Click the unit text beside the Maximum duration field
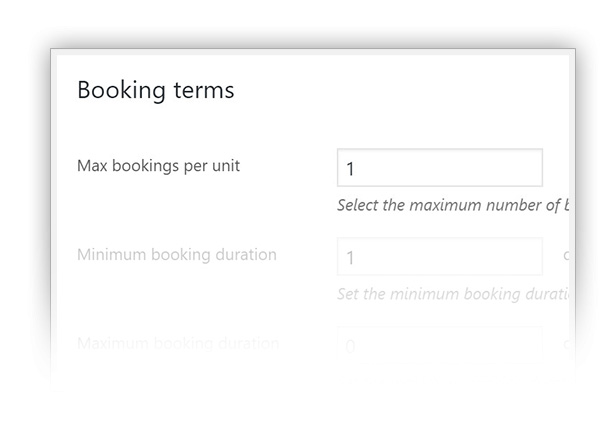 566,344
